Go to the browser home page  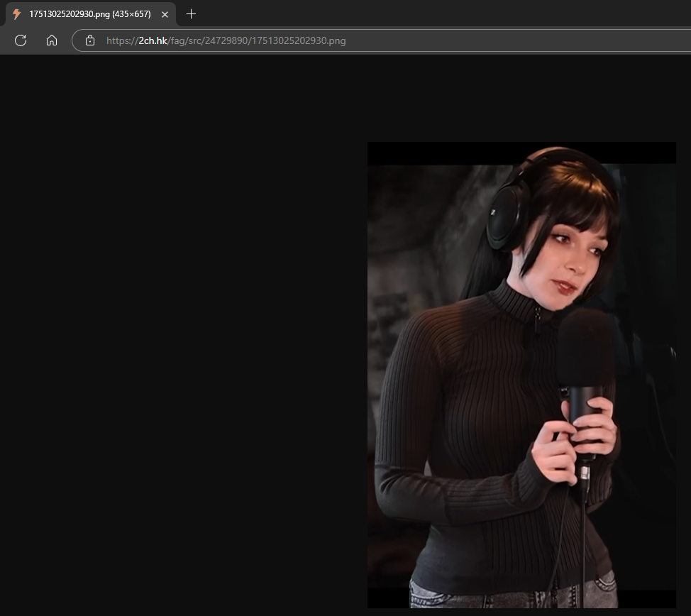pyautogui.click(x=52, y=40)
